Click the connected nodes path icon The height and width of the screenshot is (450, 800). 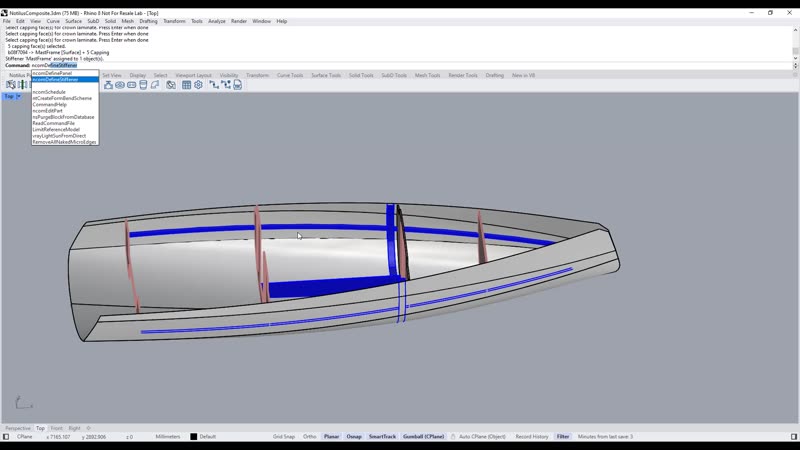[214, 85]
